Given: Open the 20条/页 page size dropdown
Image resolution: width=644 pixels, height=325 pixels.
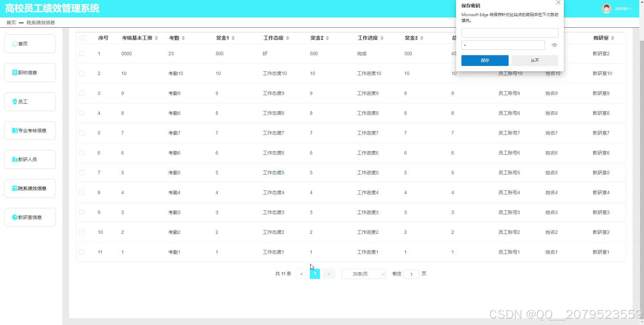Looking at the screenshot, I should 363,274.
